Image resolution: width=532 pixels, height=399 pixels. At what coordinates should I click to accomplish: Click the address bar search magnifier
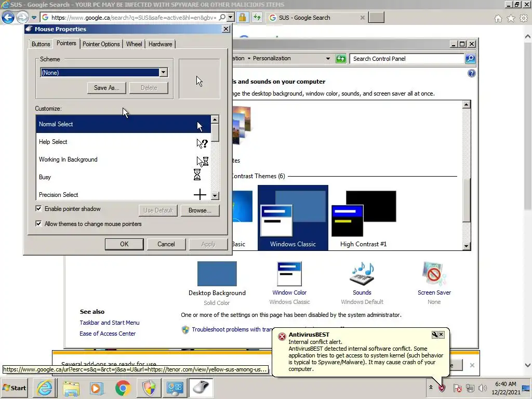coord(222,17)
